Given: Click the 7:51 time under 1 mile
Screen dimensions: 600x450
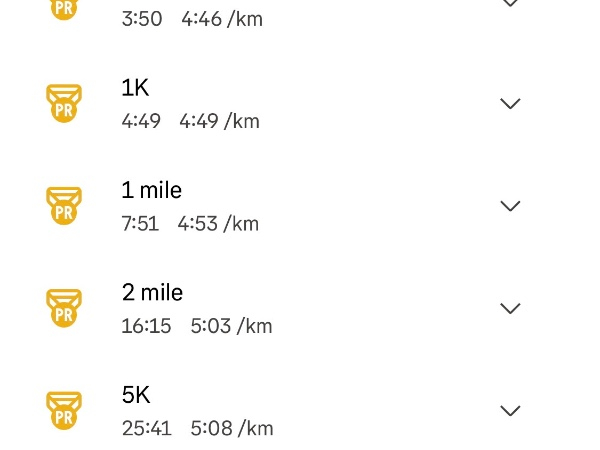Looking at the screenshot, I should tap(140, 224).
